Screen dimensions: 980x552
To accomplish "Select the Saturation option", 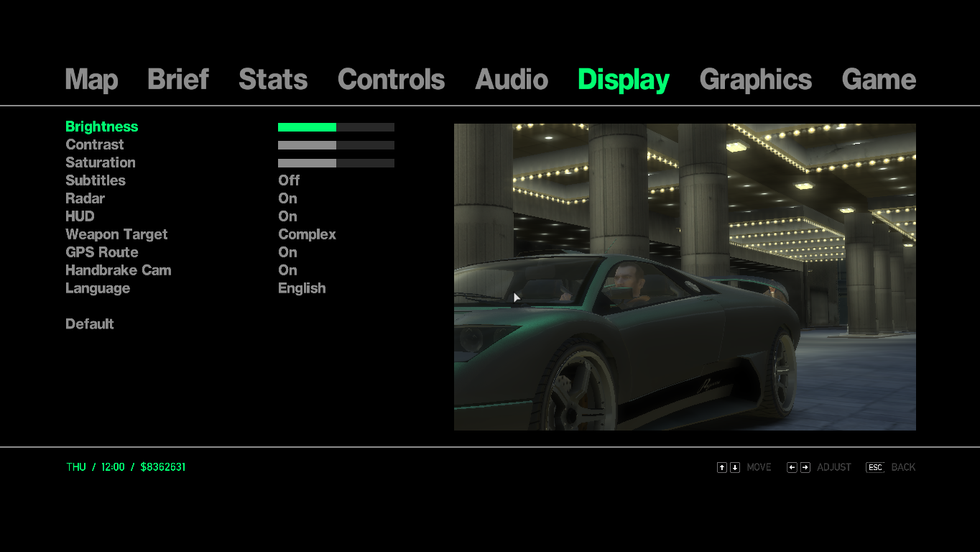I will (101, 162).
